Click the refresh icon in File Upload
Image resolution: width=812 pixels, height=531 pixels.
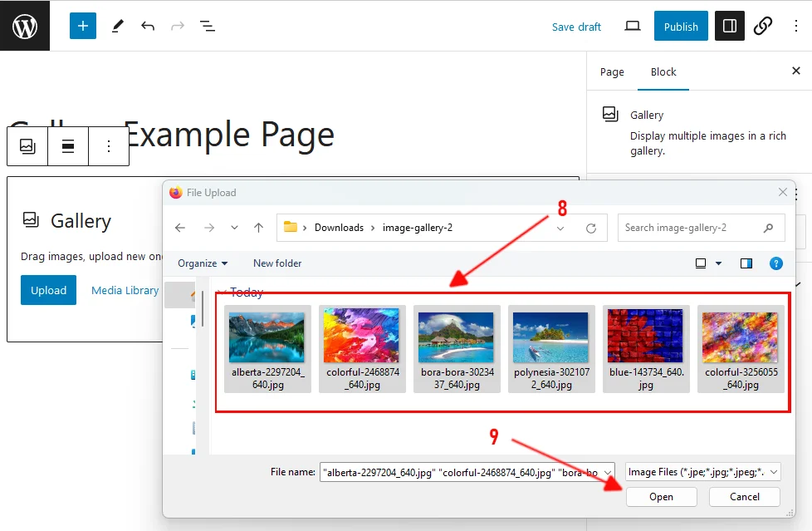[591, 228]
